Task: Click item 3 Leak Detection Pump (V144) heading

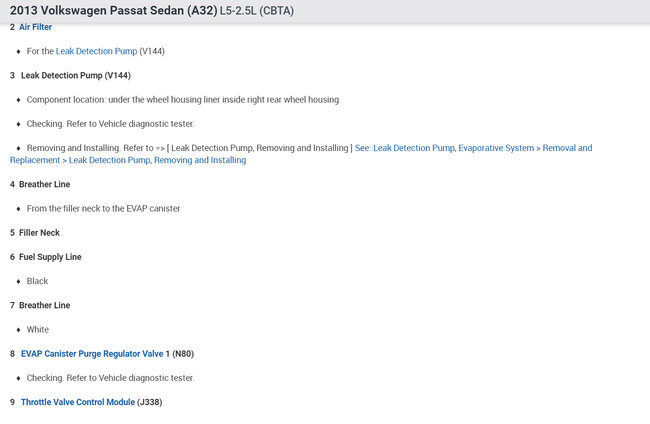Action: 75,75
